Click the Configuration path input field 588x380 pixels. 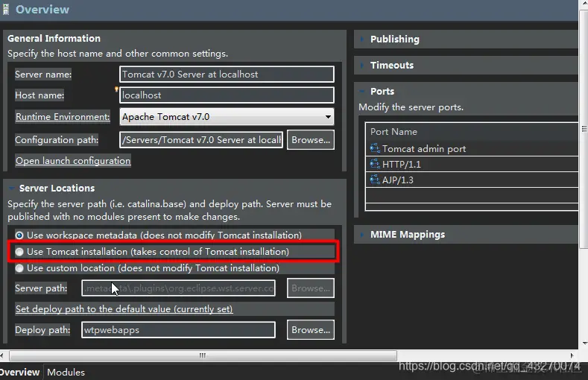201,140
